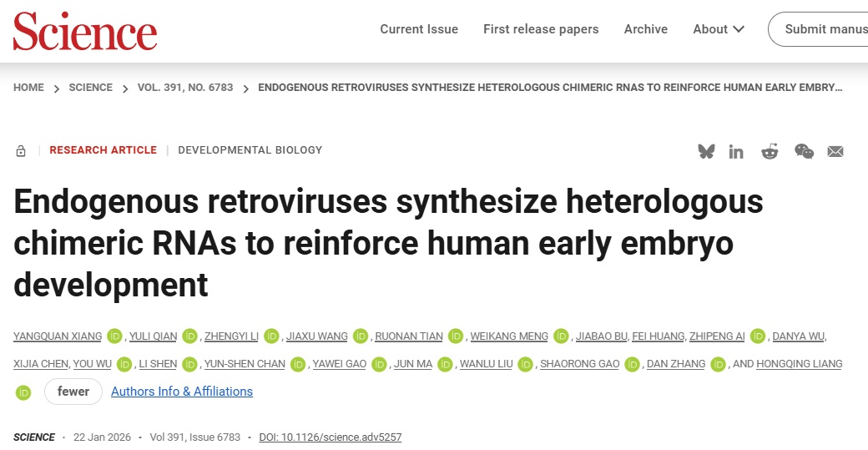868x450 pixels.
Task: Share article on Bluesky butterfly icon
Action: [x=706, y=151]
